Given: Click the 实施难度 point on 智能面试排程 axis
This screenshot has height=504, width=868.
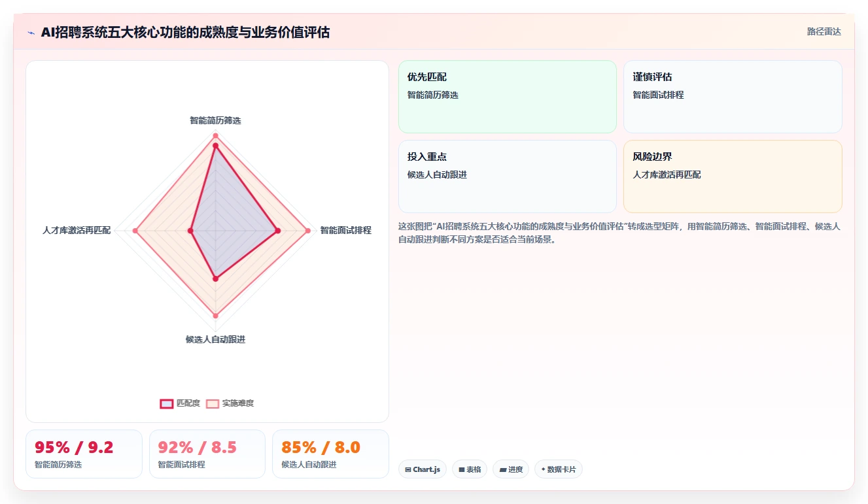Looking at the screenshot, I should click(x=307, y=230).
